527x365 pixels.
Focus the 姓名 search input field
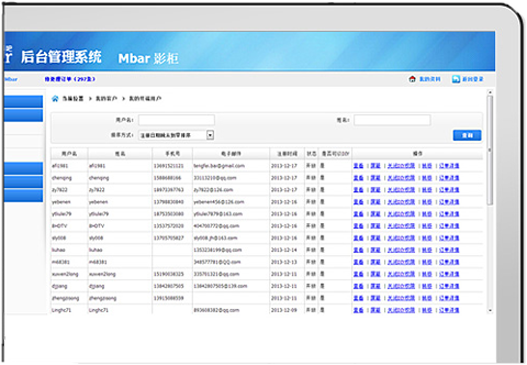coord(392,120)
